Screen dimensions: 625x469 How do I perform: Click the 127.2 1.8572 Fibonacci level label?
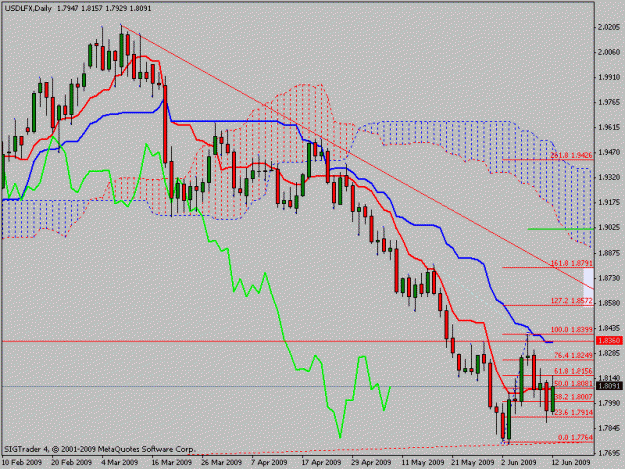tap(572, 301)
